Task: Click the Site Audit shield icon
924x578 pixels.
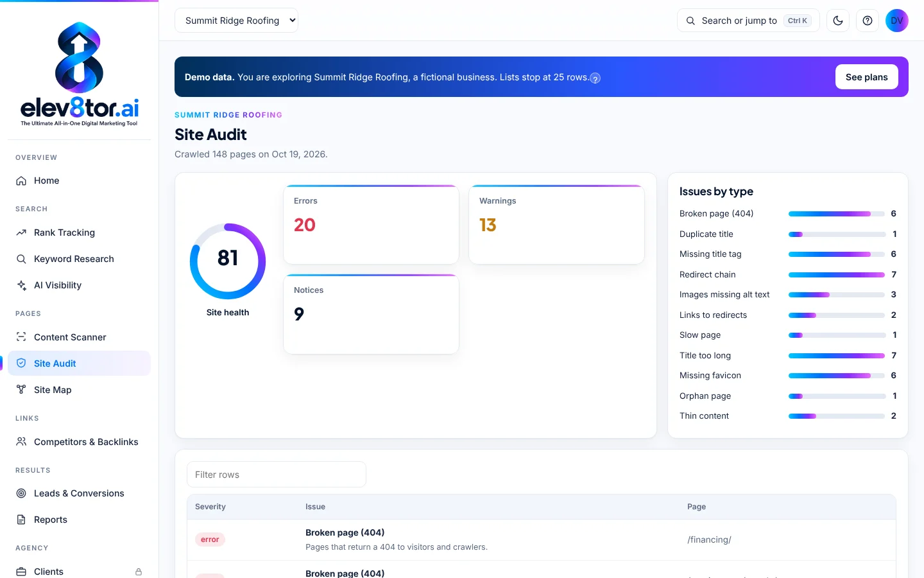Action: click(x=21, y=363)
